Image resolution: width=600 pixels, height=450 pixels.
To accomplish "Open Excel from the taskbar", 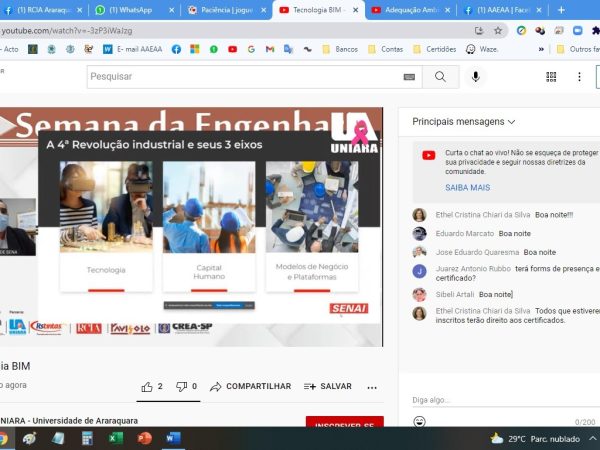I will click(x=116, y=438).
